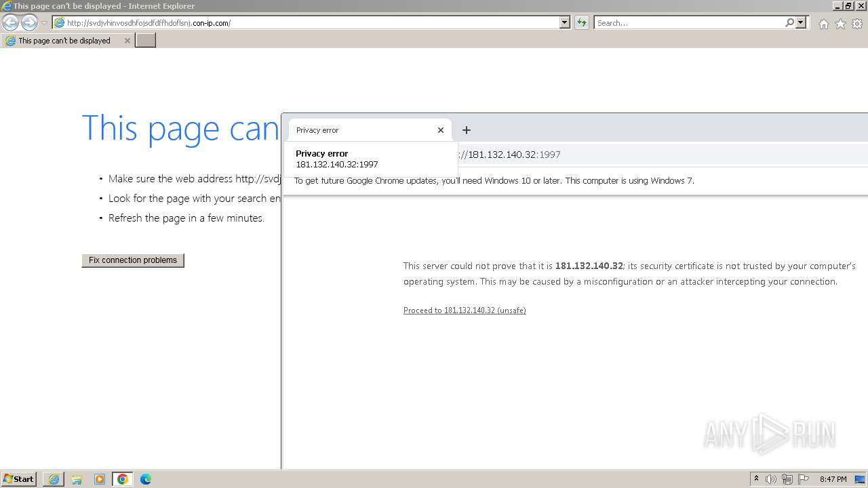Image resolution: width=868 pixels, height=488 pixels.
Task: Open the Windows Start menu
Action: pos(18,479)
